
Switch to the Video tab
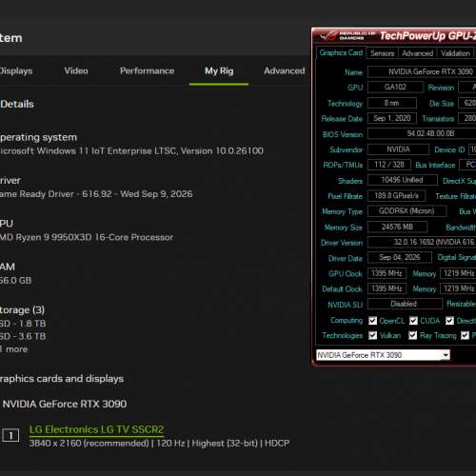click(x=76, y=70)
